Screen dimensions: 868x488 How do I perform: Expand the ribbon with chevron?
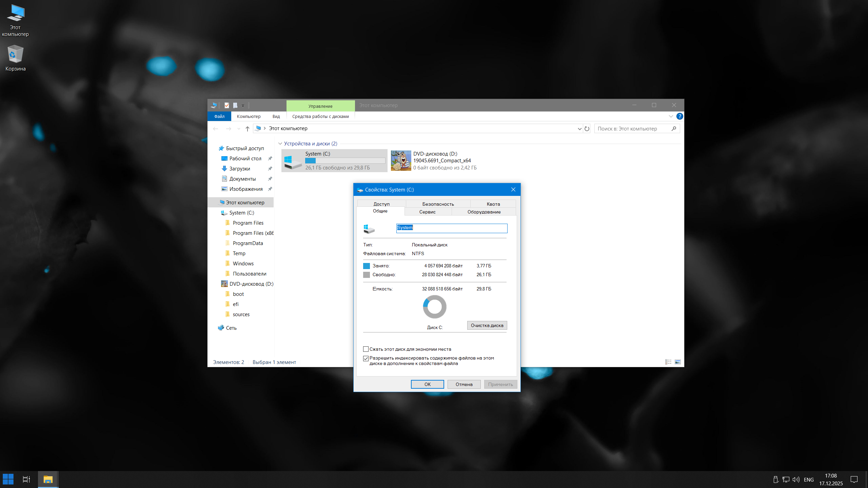[x=671, y=116]
